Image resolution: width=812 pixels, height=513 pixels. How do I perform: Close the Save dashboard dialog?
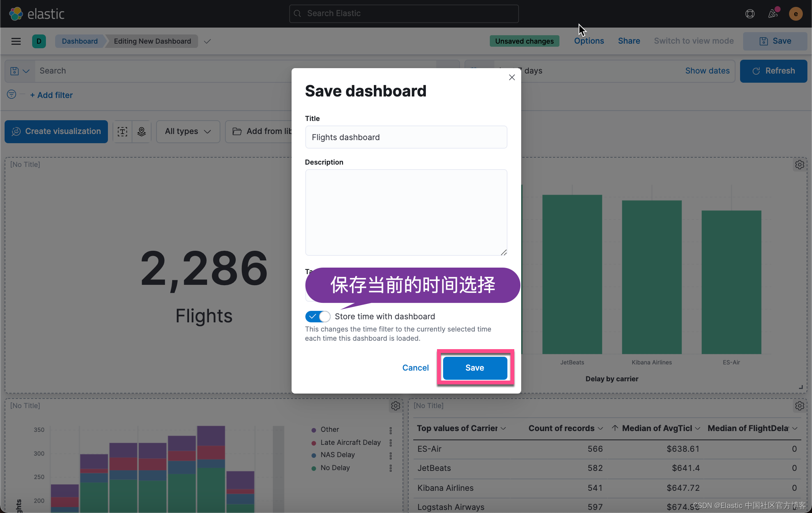point(512,77)
